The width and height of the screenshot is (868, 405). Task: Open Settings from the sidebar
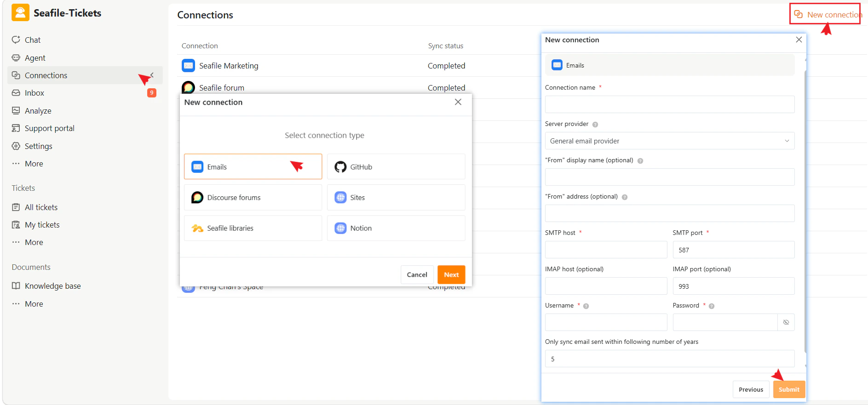[x=38, y=146]
